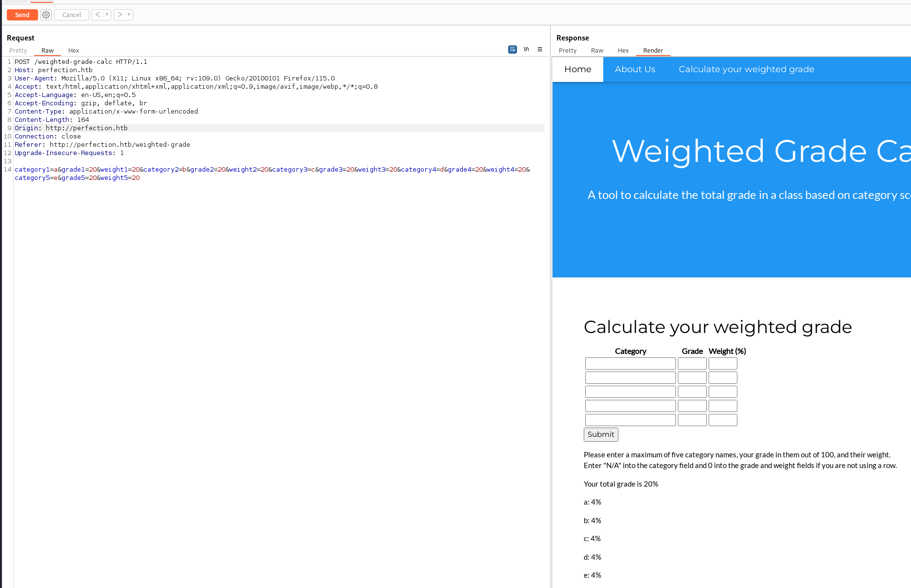Open request editor hamburger menu
Image resolution: width=911 pixels, height=588 pixels.
[540, 49]
